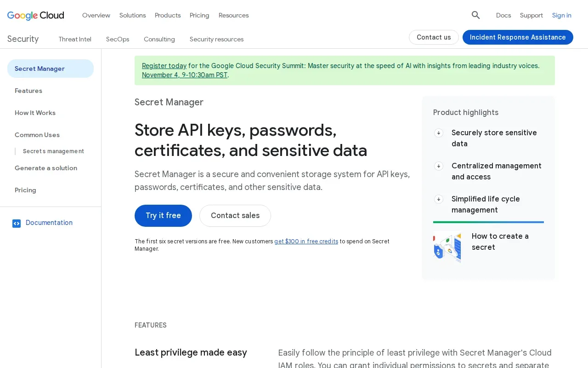The width and height of the screenshot is (588, 368).
Task: Switch to the Threat Intel tab
Action: tap(75, 39)
